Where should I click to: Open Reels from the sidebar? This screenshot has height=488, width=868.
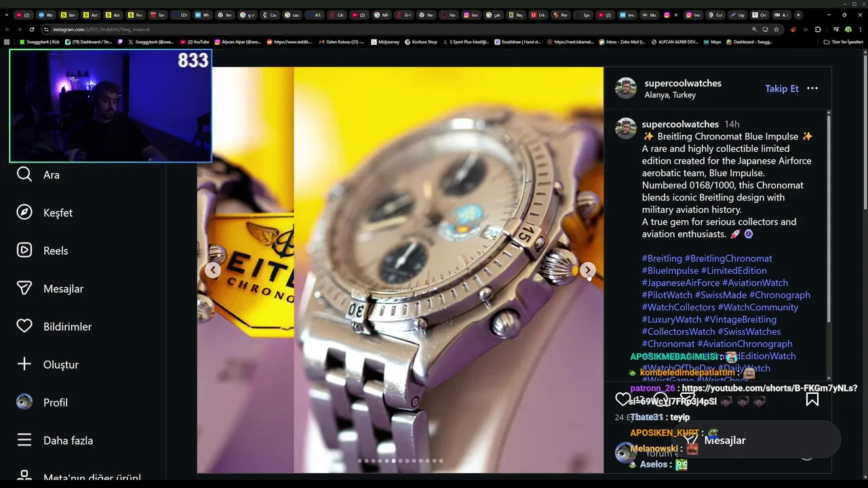click(x=42, y=251)
